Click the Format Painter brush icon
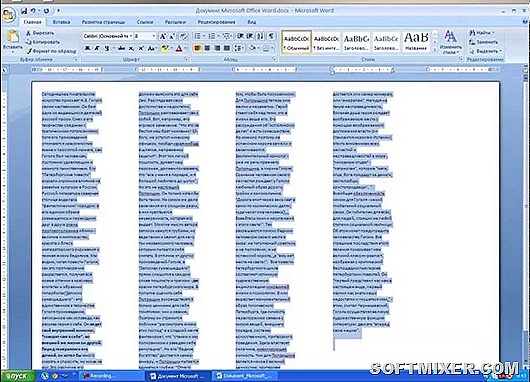This screenshot has height=382, width=530. pyautogui.click(x=29, y=51)
